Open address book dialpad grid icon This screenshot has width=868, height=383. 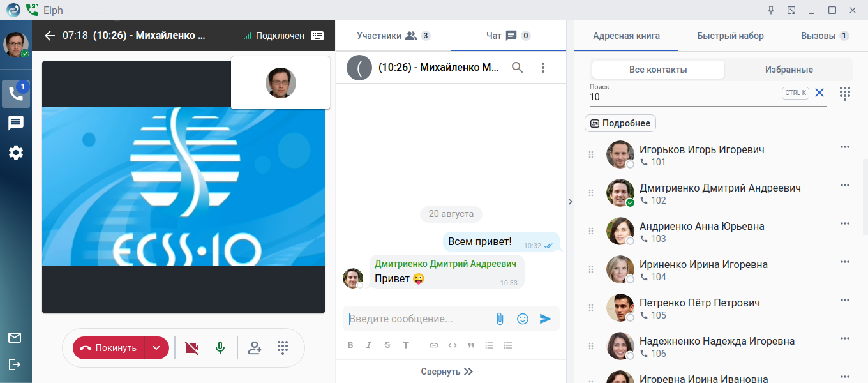tap(845, 93)
